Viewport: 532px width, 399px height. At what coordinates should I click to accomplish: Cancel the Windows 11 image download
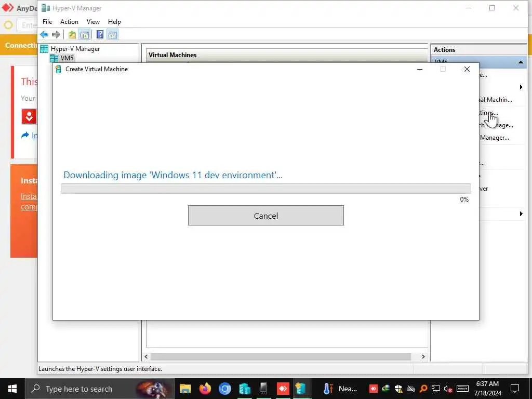coord(265,216)
